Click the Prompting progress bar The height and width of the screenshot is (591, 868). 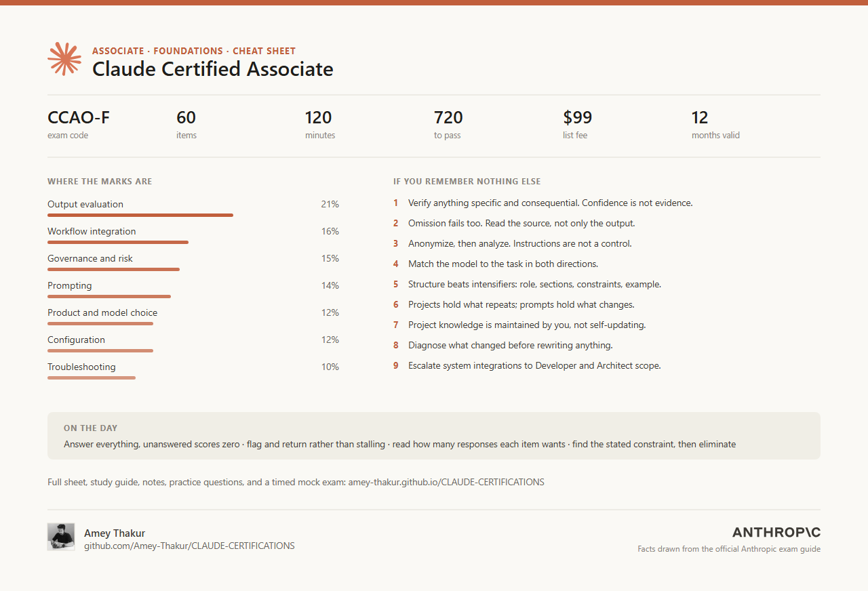click(x=109, y=297)
